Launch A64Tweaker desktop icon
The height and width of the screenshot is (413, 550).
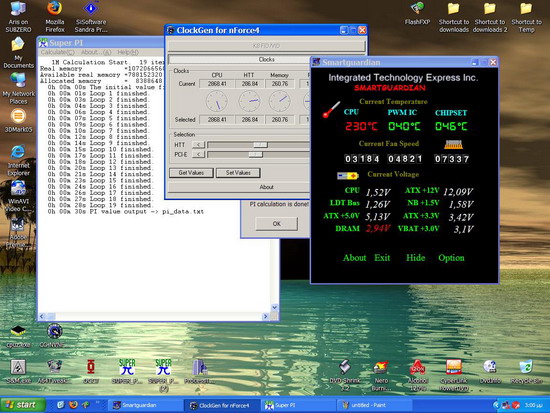(54, 372)
